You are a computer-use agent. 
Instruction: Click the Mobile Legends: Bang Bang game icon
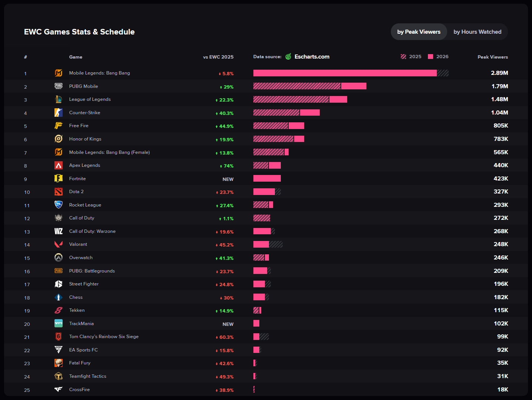tap(59, 73)
